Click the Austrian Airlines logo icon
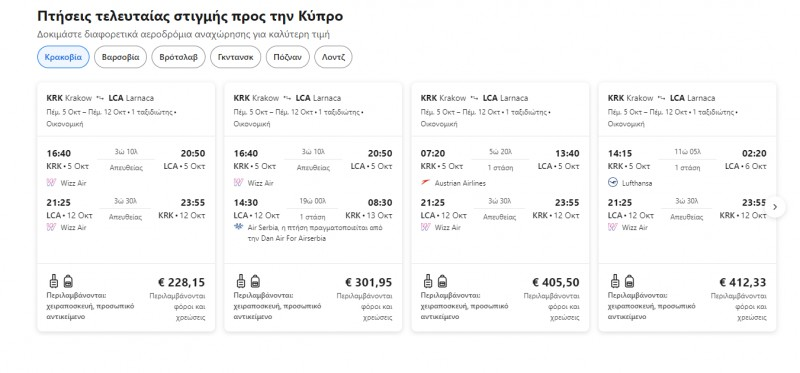Image resolution: width=800 pixels, height=373 pixels. [x=426, y=182]
